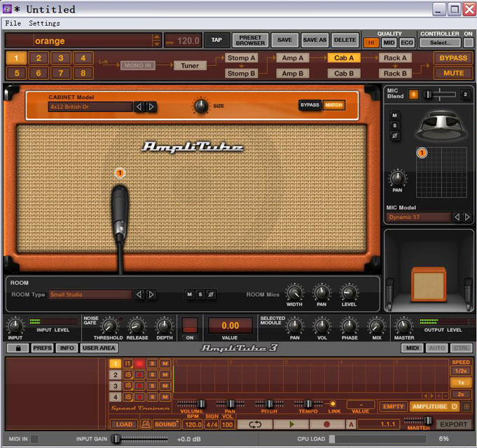Click the phase invert icon in ROOM panel

[211, 295]
